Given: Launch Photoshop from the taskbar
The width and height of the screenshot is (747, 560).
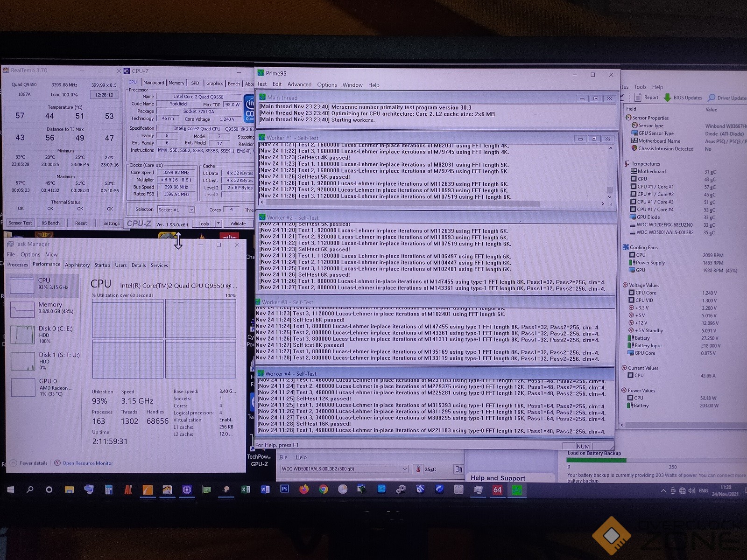Looking at the screenshot, I should [284, 489].
